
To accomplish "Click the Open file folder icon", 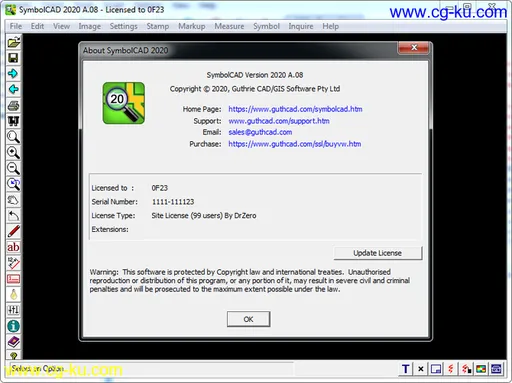I will coord(14,42).
